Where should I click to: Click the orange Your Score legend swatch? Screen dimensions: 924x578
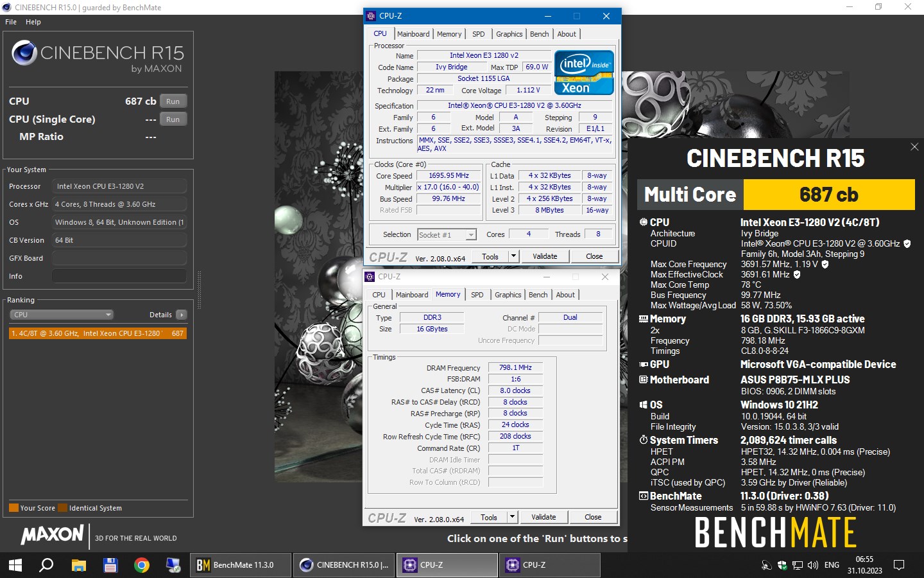pyautogui.click(x=13, y=508)
